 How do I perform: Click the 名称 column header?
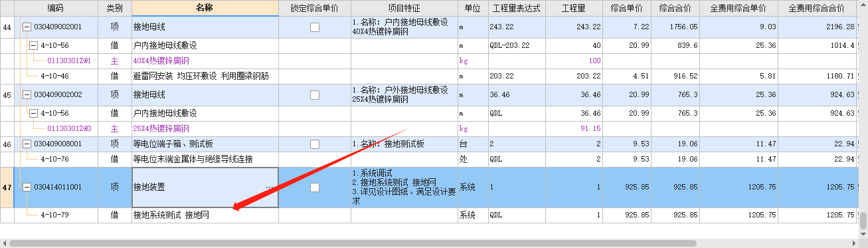(205, 9)
